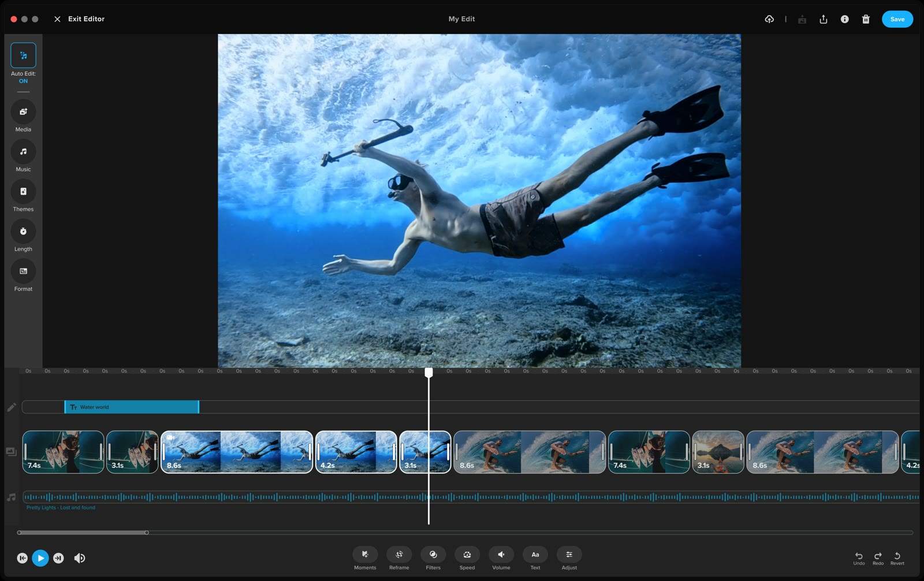This screenshot has width=924, height=581.
Task: Select the Water world text overlay
Action: coord(132,407)
